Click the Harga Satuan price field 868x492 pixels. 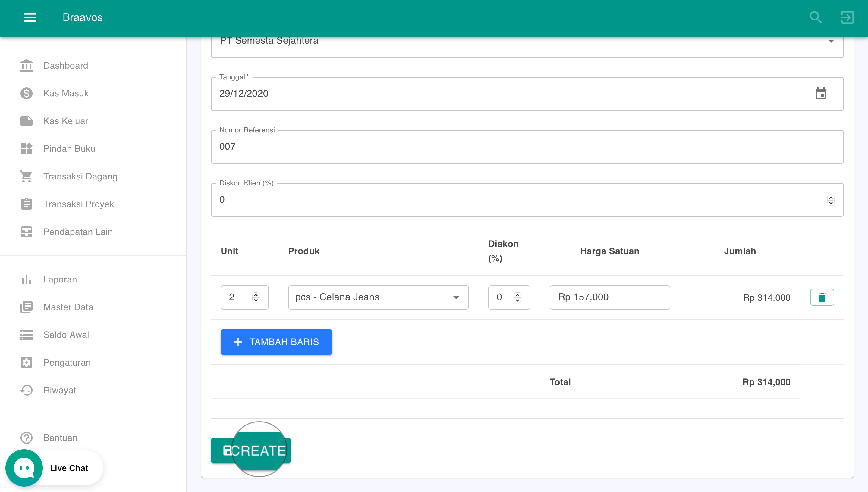pyautogui.click(x=609, y=297)
